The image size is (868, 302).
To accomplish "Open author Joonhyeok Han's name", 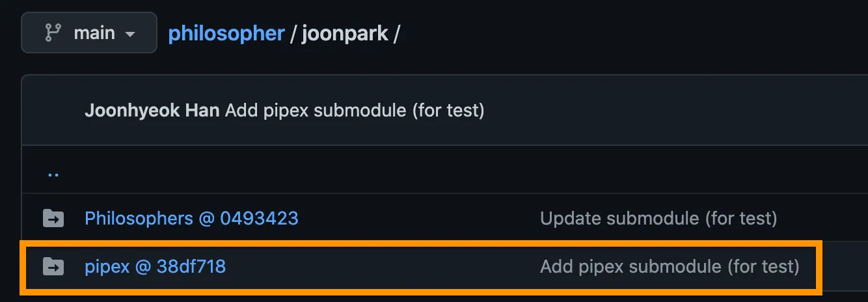I will (x=153, y=111).
